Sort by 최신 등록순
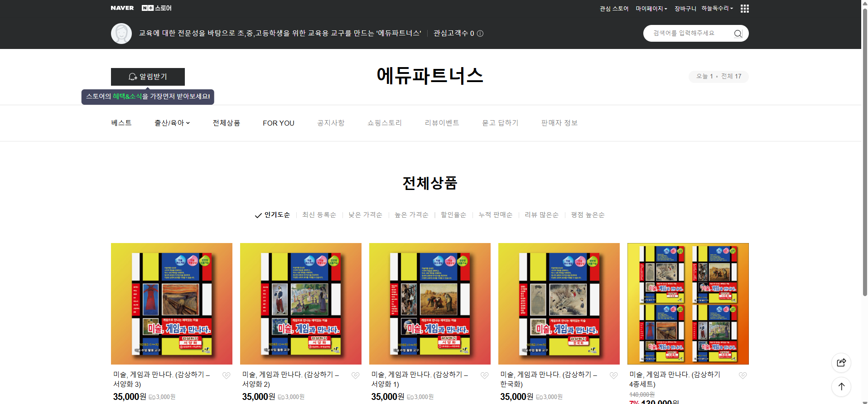Viewport: 868px width, 404px height. click(319, 215)
